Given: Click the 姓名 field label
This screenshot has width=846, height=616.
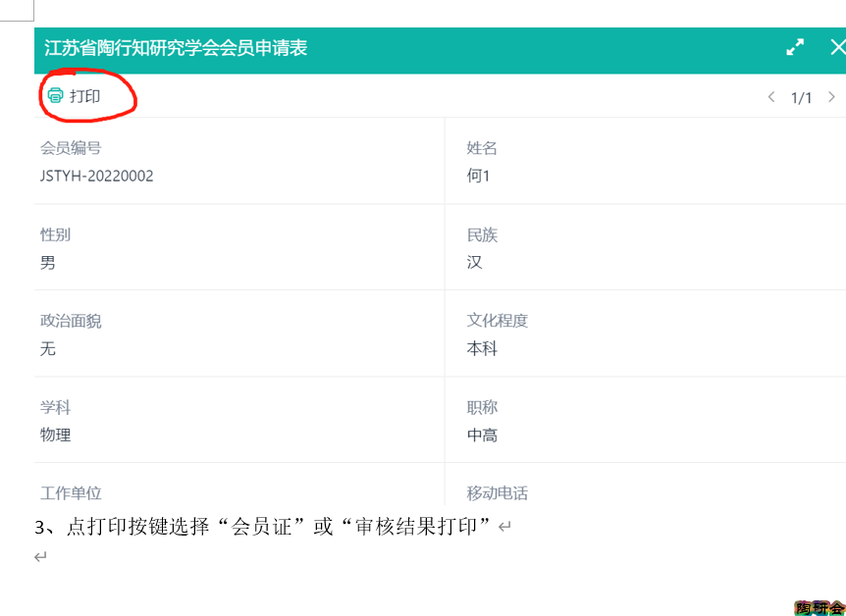Looking at the screenshot, I should click(x=482, y=148).
